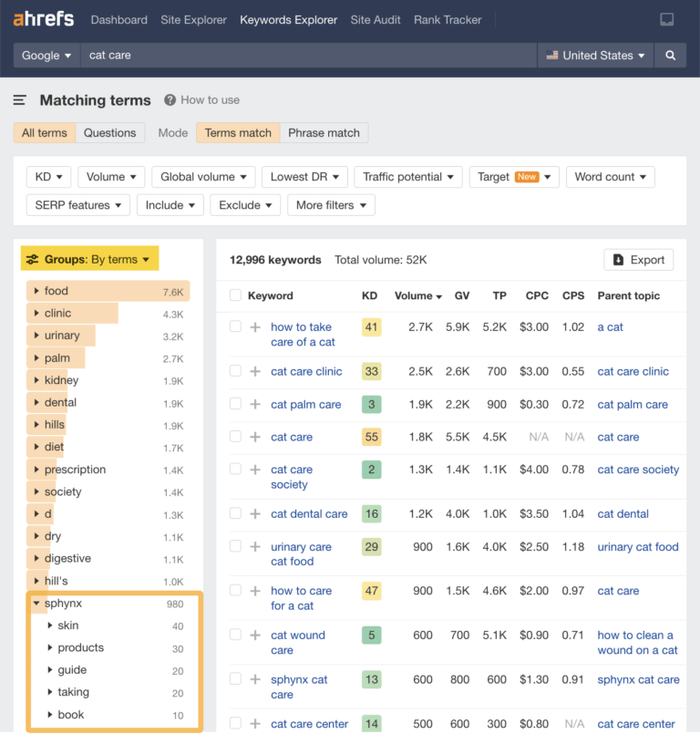The image size is (700, 734).
Task: Open the United States country dropdown
Action: [x=595, y=55]
